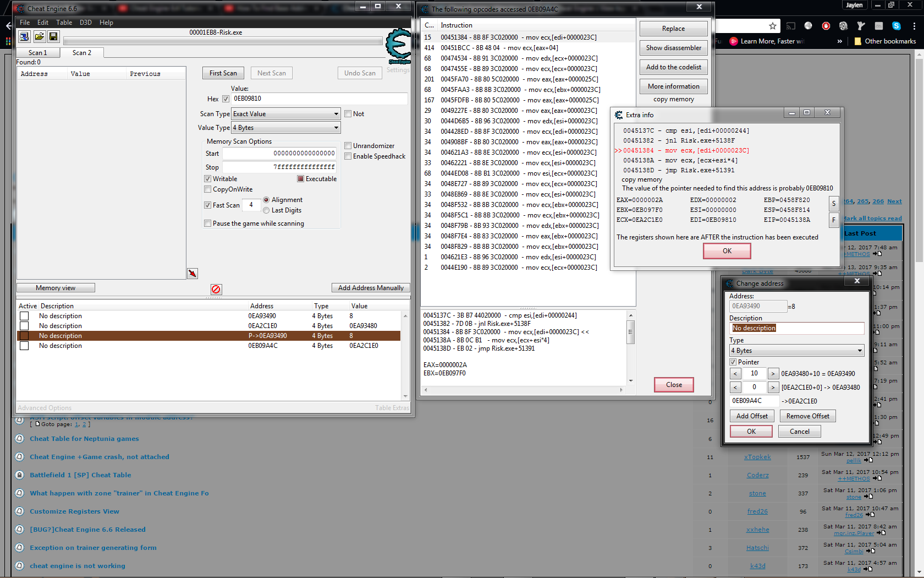Show the hidden bookmarks overflow chevron
Screen dimensions: 924x578
pyautogui.click(x=840, y=41)
